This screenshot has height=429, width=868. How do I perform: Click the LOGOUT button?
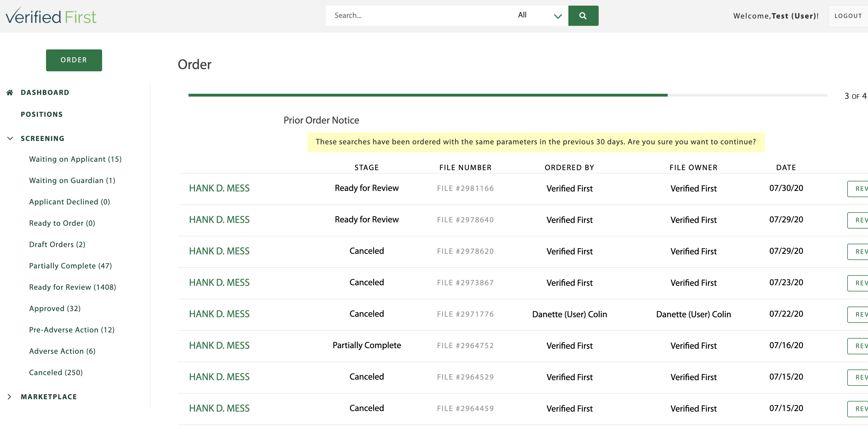click(848, 16)
